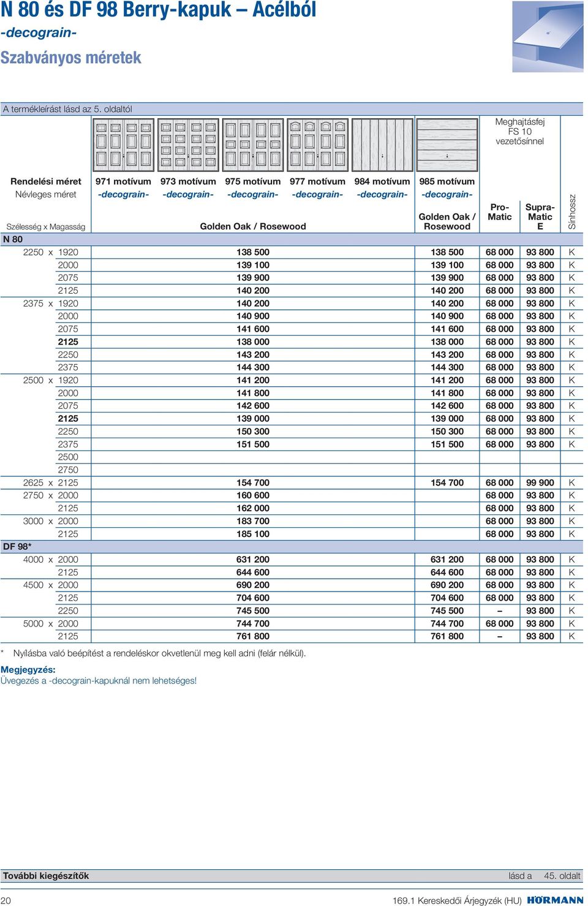Click the '144 300' price in the wide Golden Oak column
Viewport: 588px width, 906px height.
click(x=253, y=367)
